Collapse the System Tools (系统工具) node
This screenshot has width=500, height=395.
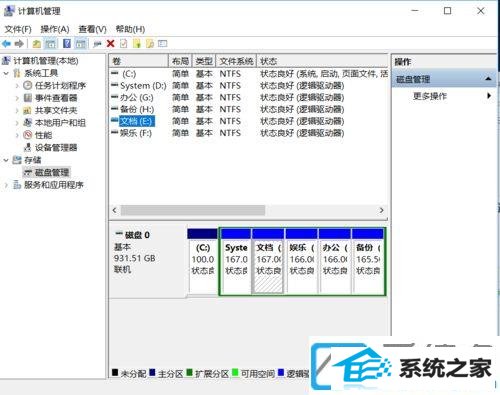(6, 73)
